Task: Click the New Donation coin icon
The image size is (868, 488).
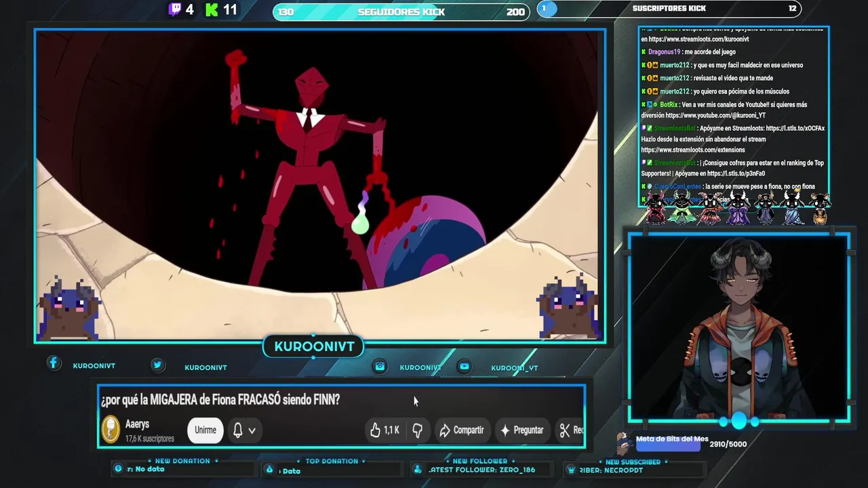Action: coord(118,468)
